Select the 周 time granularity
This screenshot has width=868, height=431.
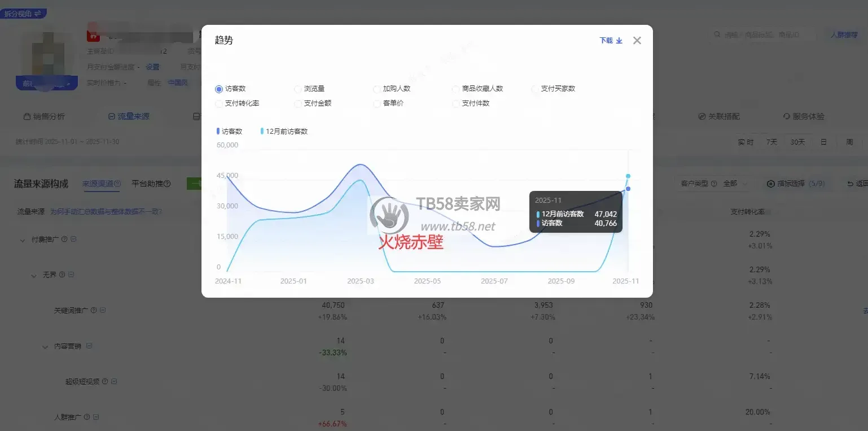849,142
